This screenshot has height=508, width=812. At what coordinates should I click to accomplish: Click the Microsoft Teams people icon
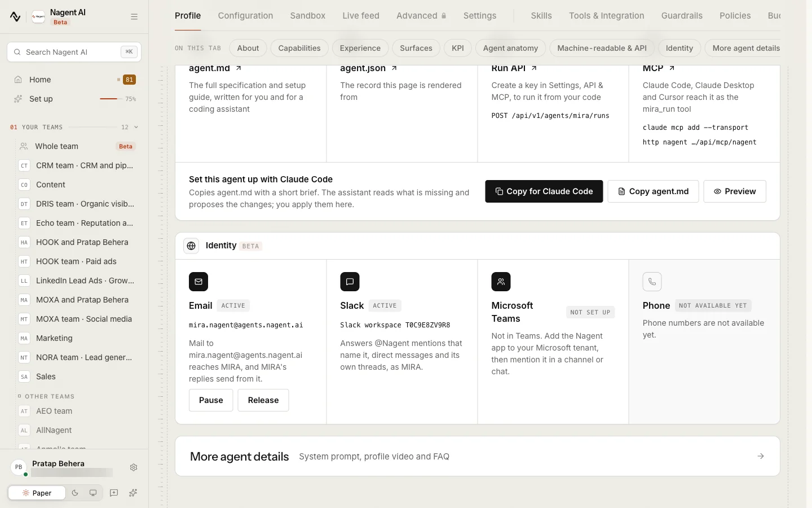pyautogui.click(x=501, y=282)
